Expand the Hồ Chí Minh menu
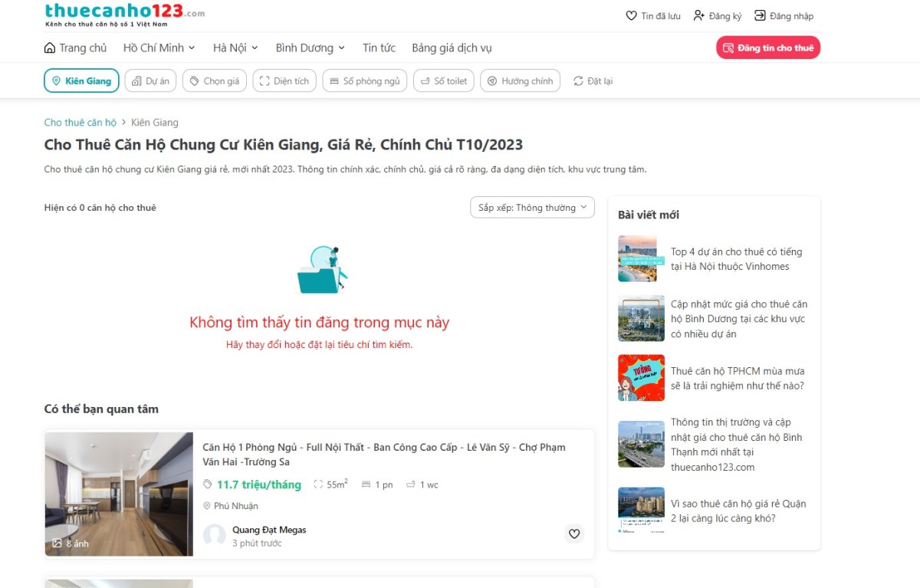 click(x=159, y=48)
